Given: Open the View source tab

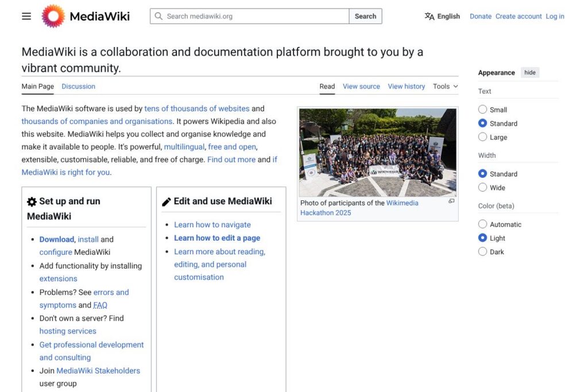Looking at the screenshot, I should pyautogui.click(x=361, y=87).
